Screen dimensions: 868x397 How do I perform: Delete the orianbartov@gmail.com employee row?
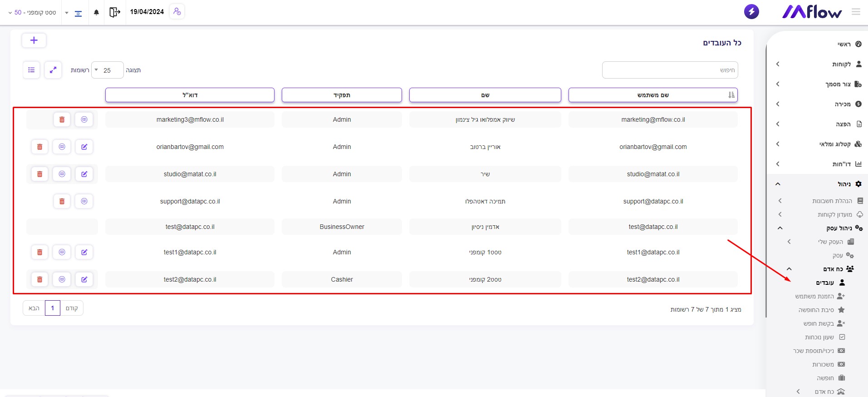tap(40, 147)
